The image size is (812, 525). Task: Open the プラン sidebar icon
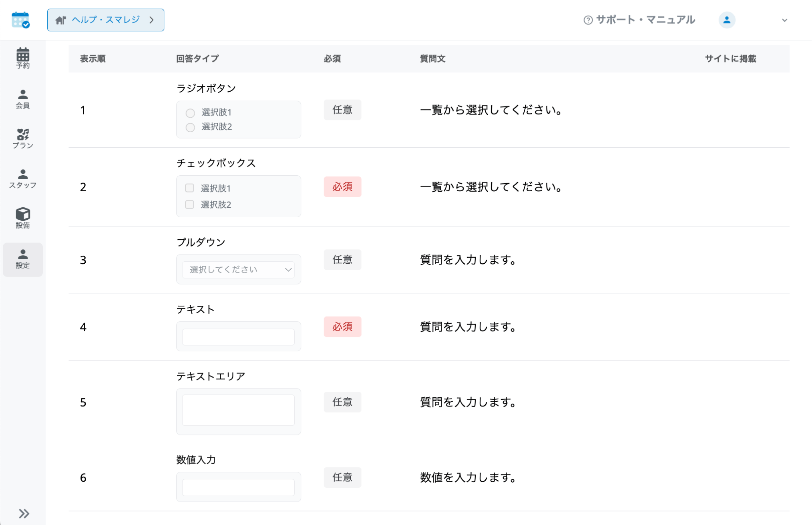click(23, 139)
